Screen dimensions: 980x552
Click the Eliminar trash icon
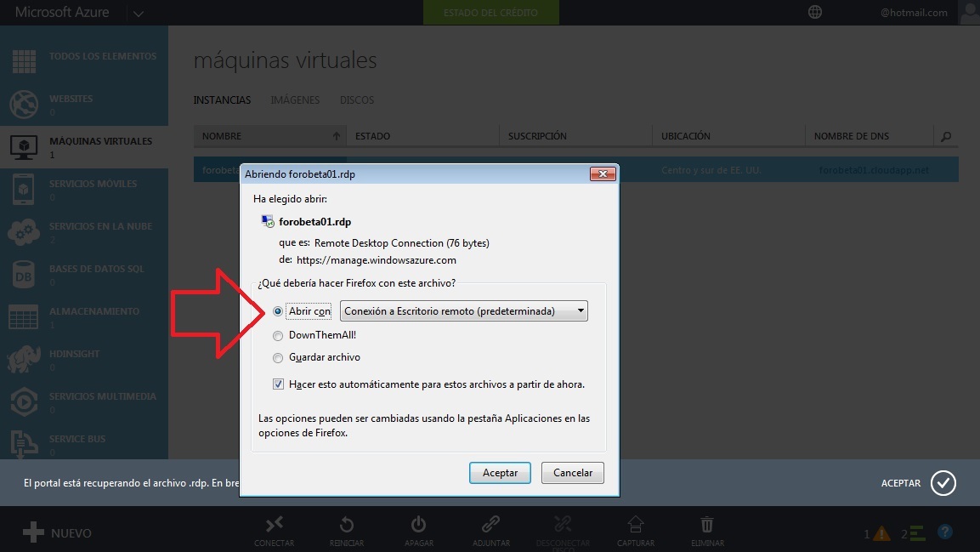(x=707, y=524)
